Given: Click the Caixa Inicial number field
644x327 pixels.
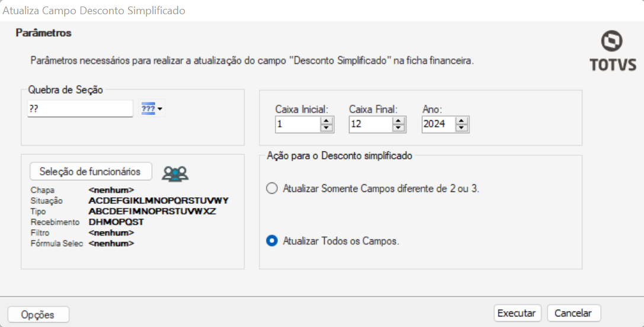Looking at the screenshot, I should [x=297, y=124].
